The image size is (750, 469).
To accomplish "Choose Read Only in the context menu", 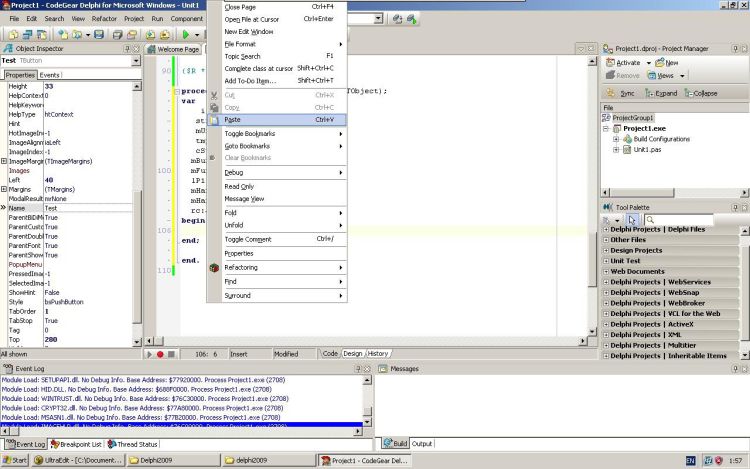I will (277, 186).
